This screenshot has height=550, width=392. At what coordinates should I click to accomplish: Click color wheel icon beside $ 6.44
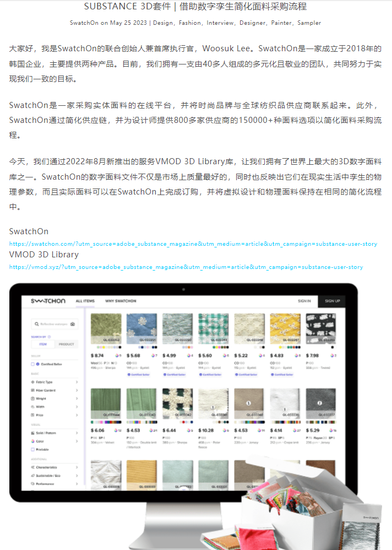click(188, 430)
